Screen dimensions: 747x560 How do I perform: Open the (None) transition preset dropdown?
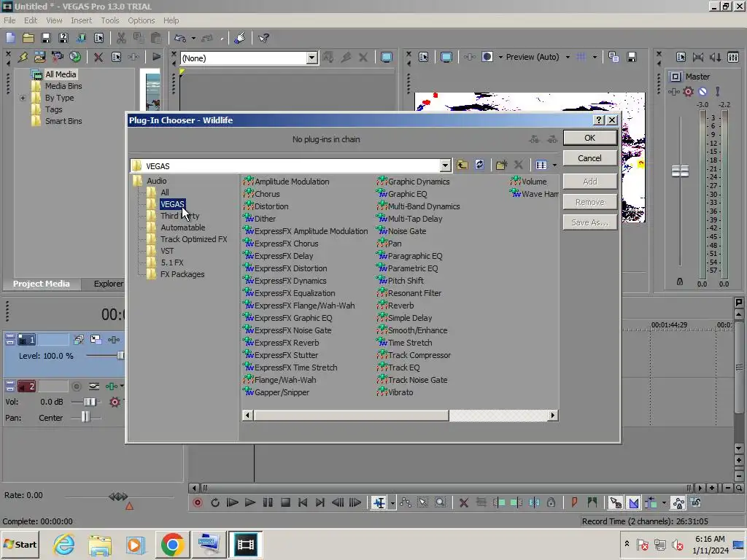[311, 58]
